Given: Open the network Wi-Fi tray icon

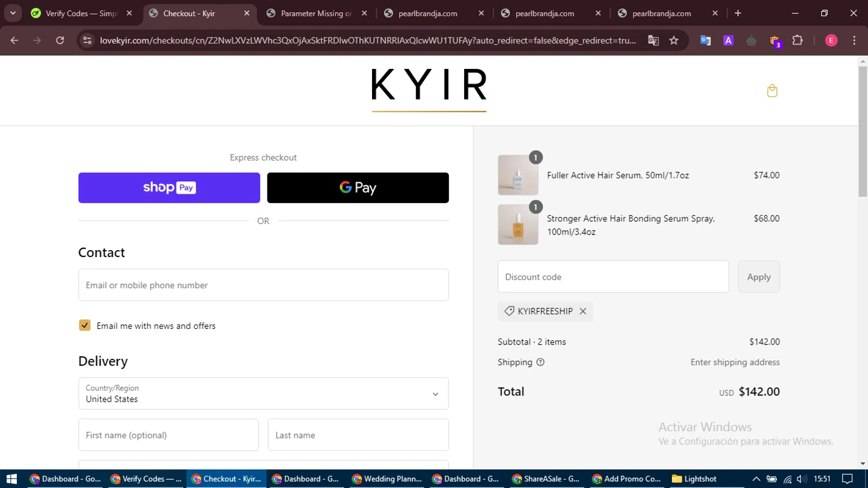Looking at the screenshot, I should (x=788, y=479).
